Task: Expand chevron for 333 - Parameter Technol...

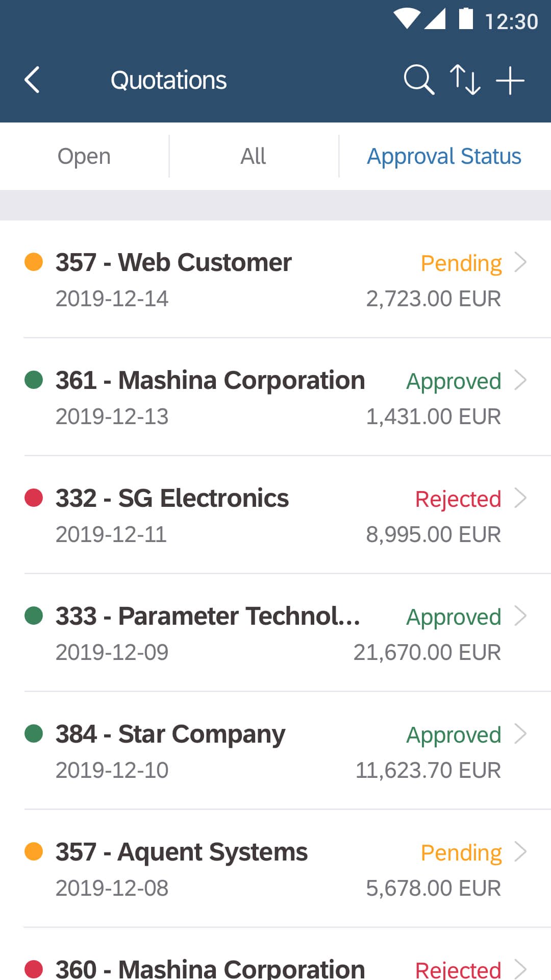Action: [x=520, y=616]
